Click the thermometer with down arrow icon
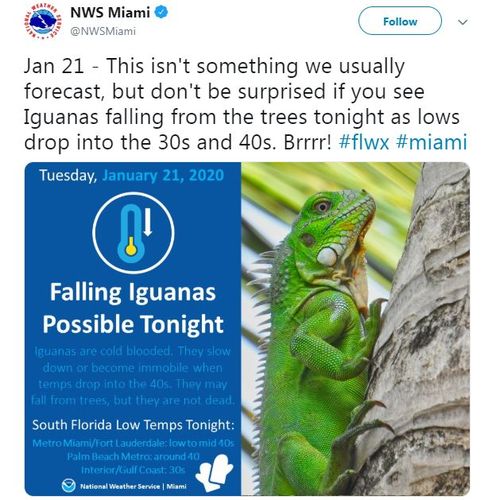This screenshot has width=500, height=500. pos(133,233)
